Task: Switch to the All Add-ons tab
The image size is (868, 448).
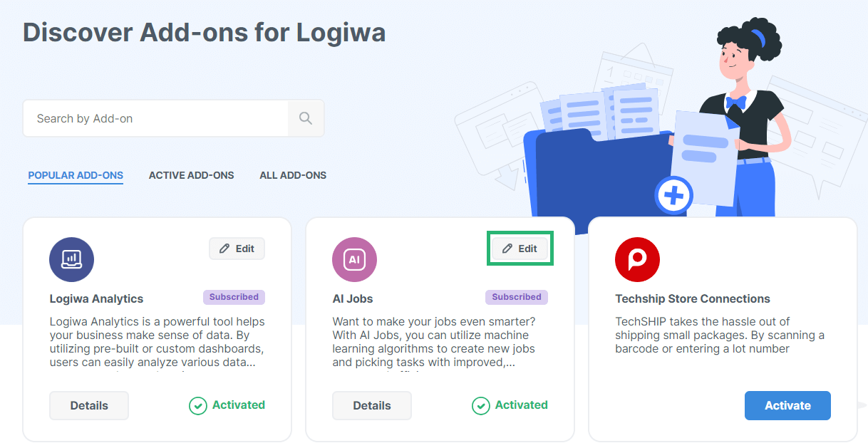Action: pyautogui.click(x=293, y=174)
